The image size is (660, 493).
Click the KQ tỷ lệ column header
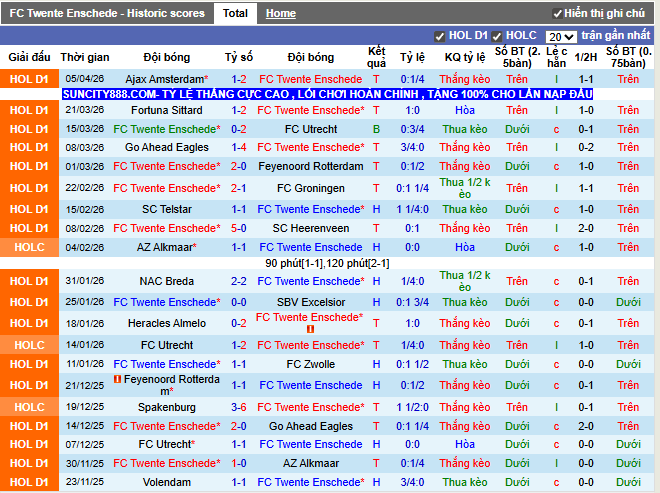tap(465, 57)
